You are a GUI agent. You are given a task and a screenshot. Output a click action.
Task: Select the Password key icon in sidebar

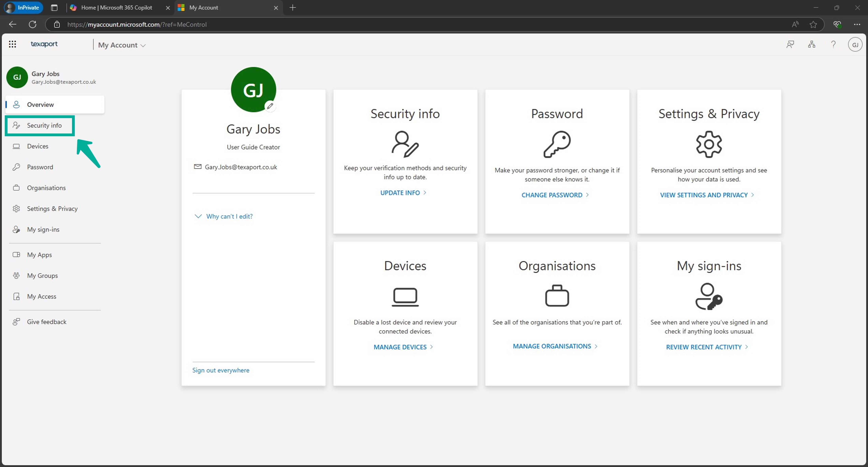click(17, 167)
